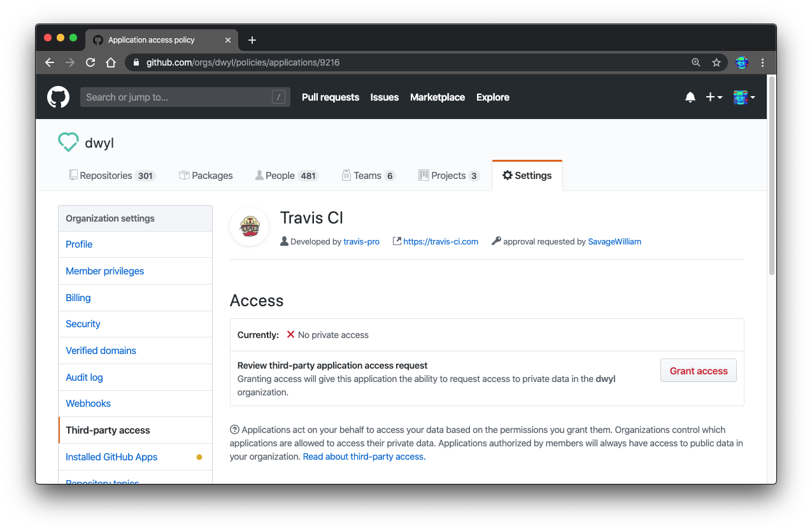Click the browser home icon
The width and height of the screenshot is (812, 531).
tap(111, 62)
